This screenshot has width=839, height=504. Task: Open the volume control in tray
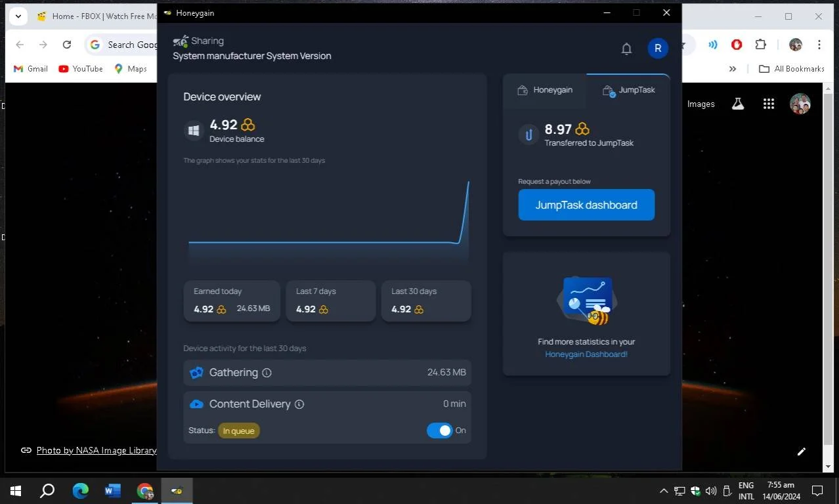(x=711, y=491)
